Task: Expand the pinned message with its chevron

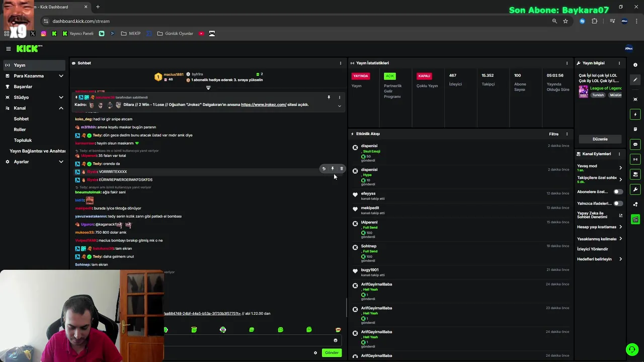Action: [x=339, y=106]
